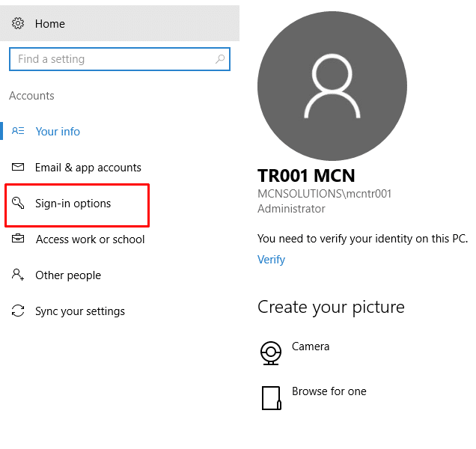Viewport: 476px width, 449px height.
Task: Open Sign-in options
Action: click(x=73, y=204)
